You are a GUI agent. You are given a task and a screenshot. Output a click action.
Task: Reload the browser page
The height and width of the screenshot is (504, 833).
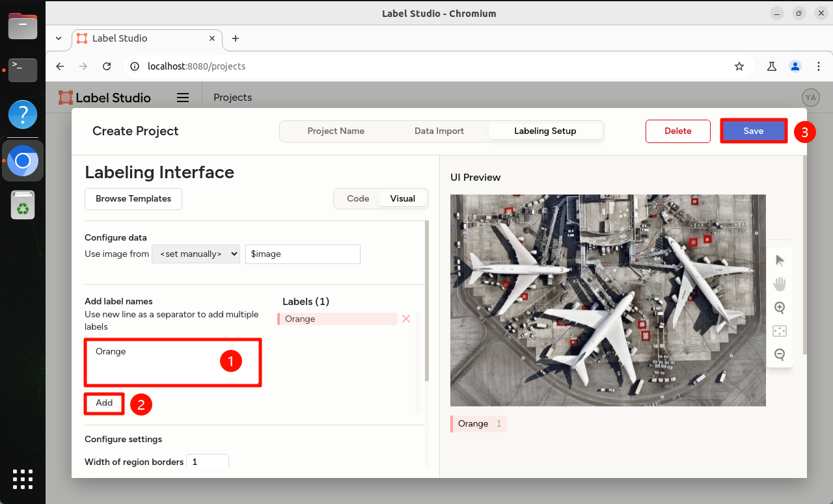[107, 66]
